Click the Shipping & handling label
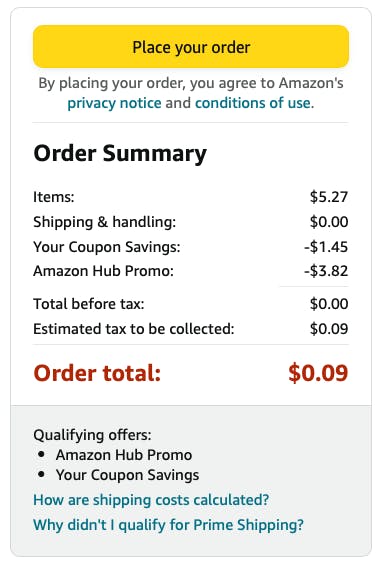 (x=105, y=222)
